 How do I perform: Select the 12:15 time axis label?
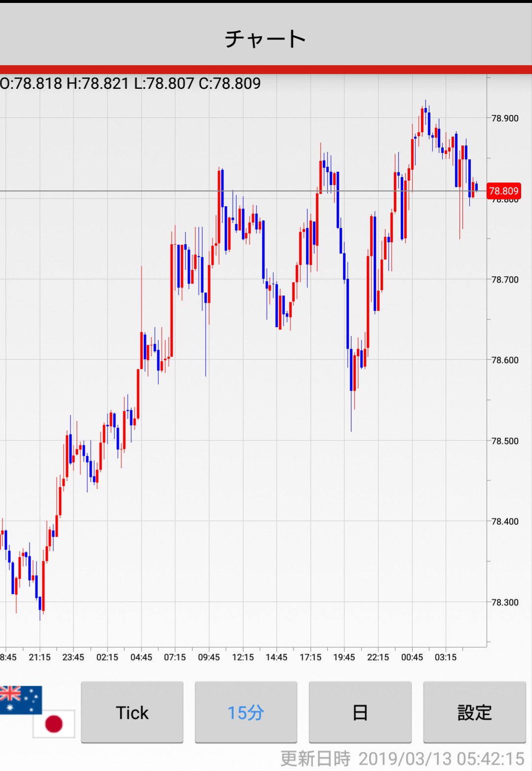click(x=243, y=657)
